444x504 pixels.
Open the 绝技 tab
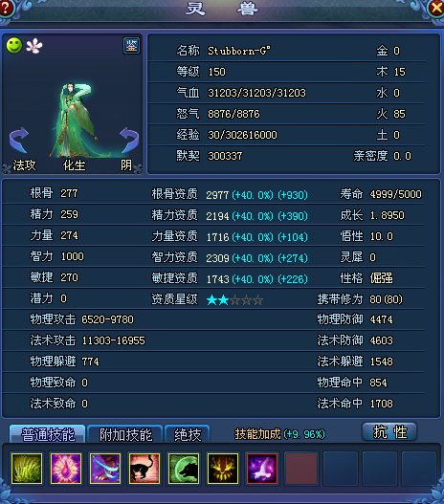(188, 434)
